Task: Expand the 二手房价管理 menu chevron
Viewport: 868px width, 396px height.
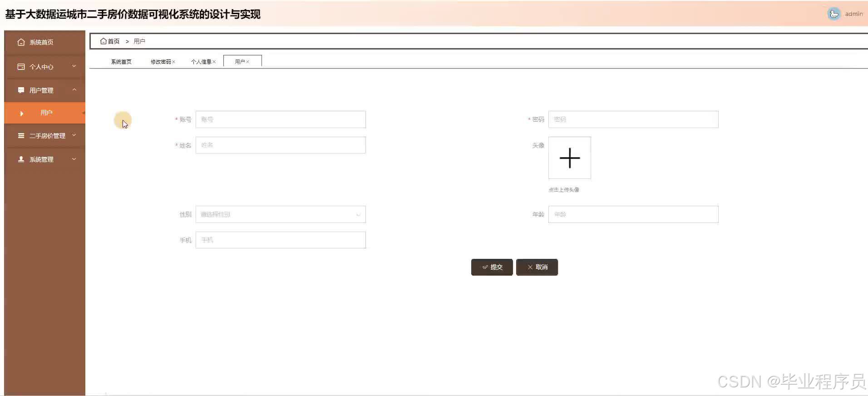Action: [74, 135]
